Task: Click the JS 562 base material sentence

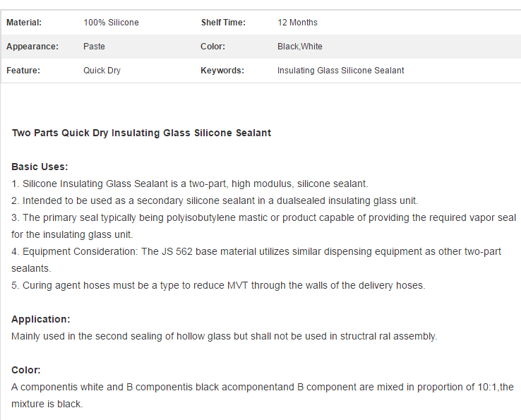Action: [256, 260]
